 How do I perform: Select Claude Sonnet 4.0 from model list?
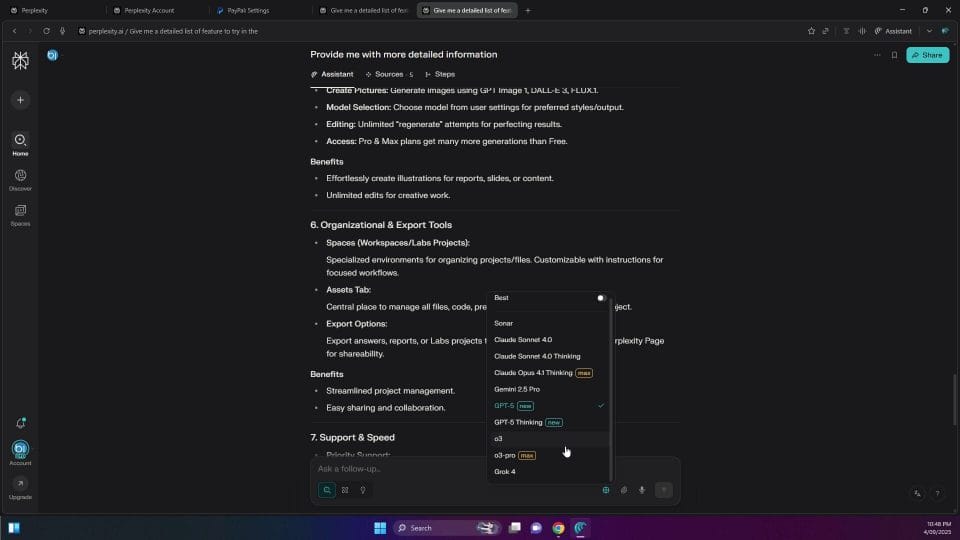[x=523, y=340]
